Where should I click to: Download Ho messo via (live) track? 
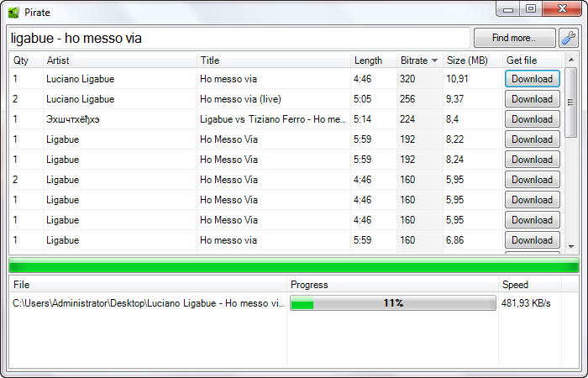[532, 99]
